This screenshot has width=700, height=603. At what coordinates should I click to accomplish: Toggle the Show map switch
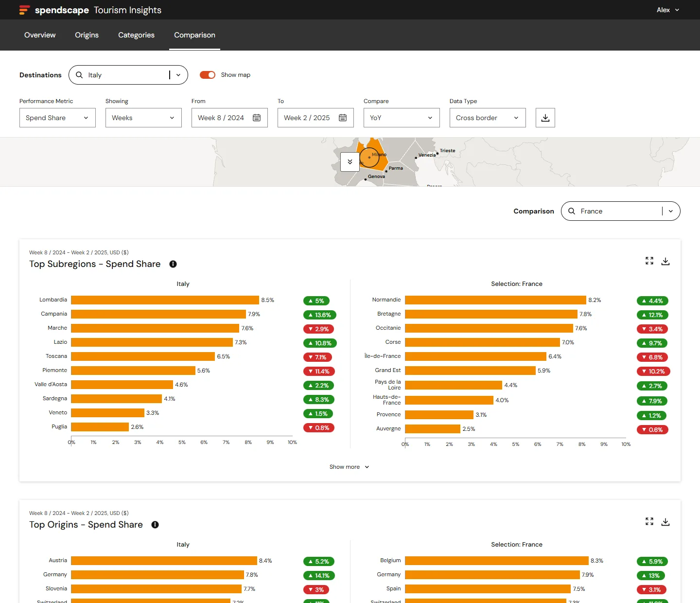point(208,75)
